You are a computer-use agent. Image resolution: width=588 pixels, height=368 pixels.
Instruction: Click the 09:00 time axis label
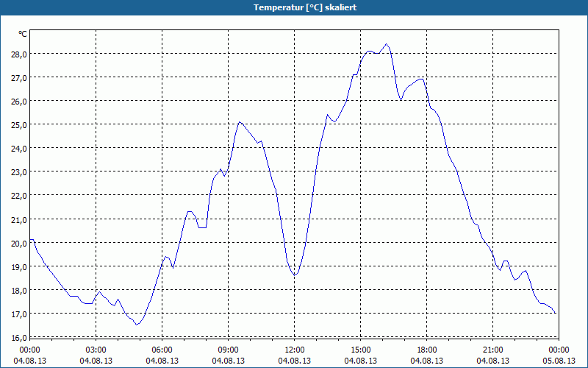(229, 350)
